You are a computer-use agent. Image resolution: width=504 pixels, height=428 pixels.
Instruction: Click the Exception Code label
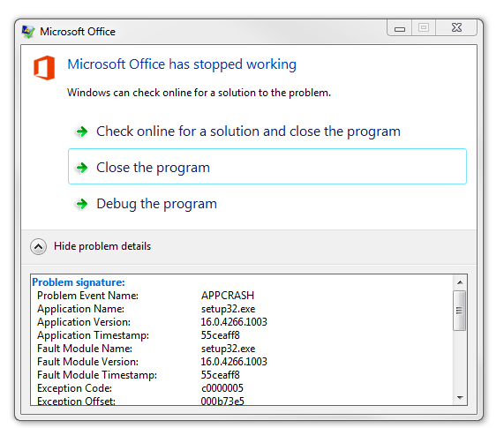(x=74, y=388)
